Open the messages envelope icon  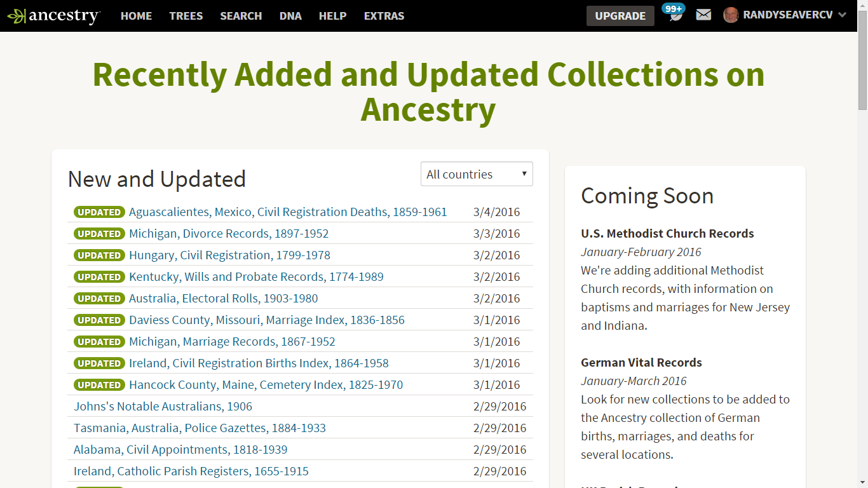click(703, 15)
